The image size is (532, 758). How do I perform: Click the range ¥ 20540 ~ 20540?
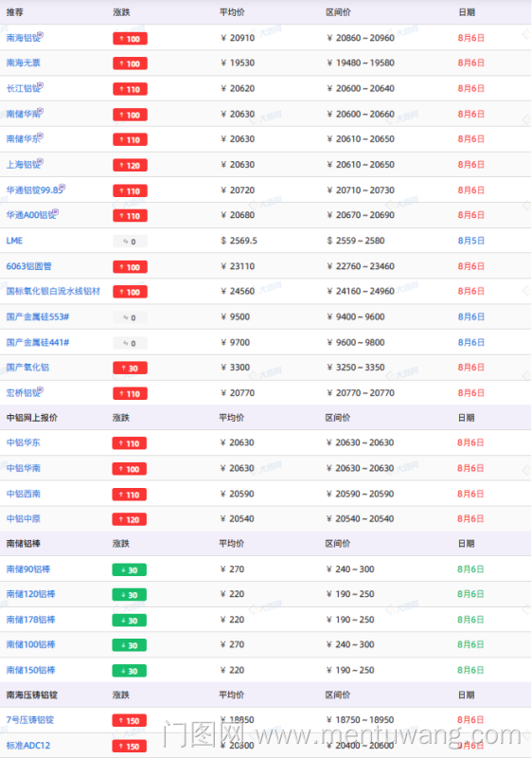pyautogui.click(x=360, y=519)
